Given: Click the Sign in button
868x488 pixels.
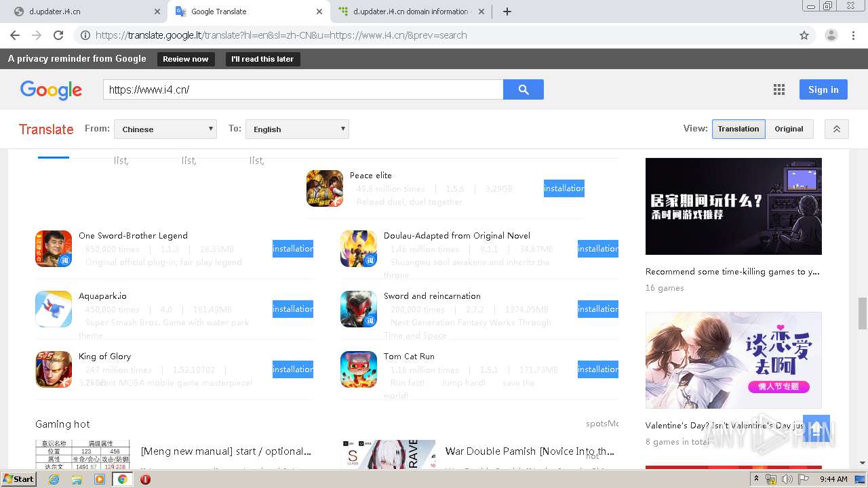Looking at the screenshot, I should click(x=823, y=89).
